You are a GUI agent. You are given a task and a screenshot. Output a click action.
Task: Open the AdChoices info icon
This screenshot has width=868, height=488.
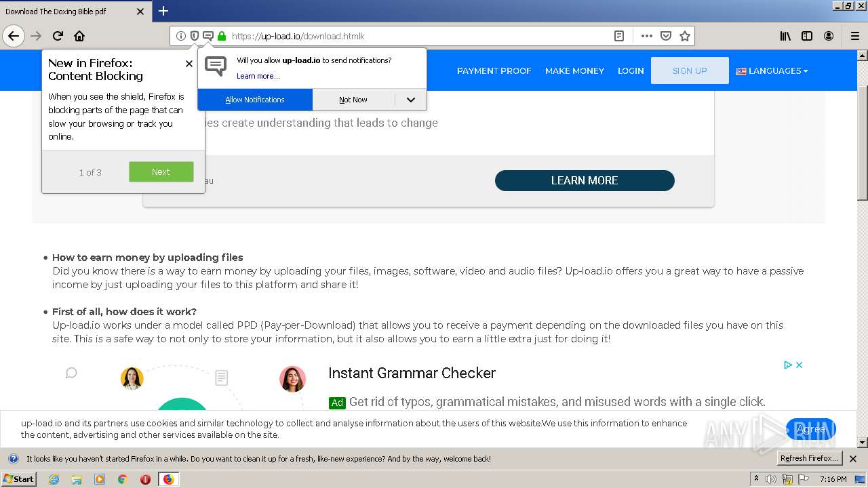[788, 365]
